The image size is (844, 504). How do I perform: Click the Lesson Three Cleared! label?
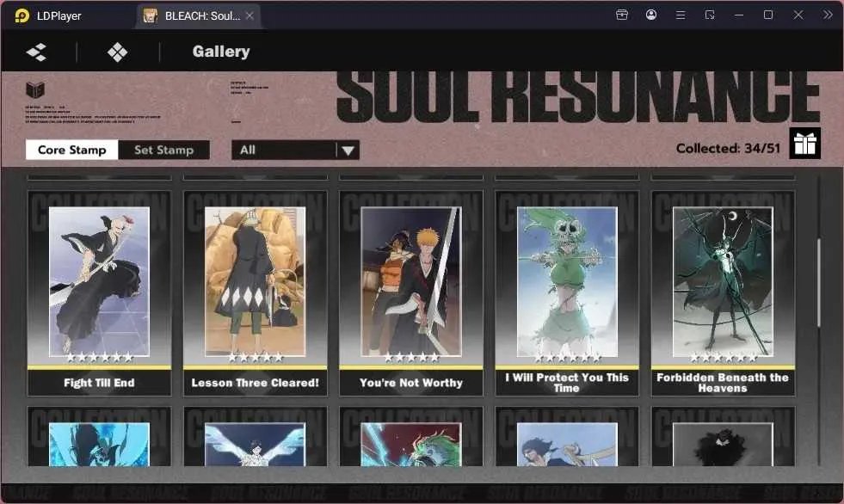coord(256,383)
